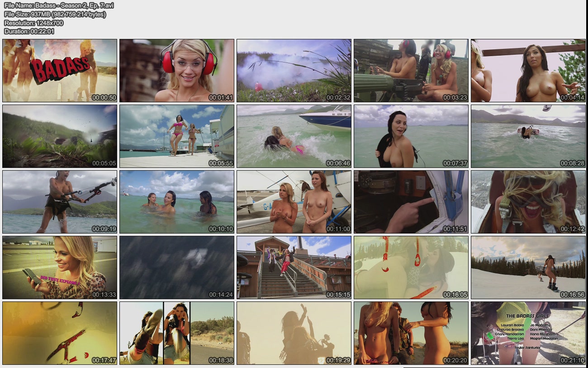This screenshot has height=368, width=588.
Task: Click the thumbnail timestamped 00:00:50
Action: pos(60,70)
